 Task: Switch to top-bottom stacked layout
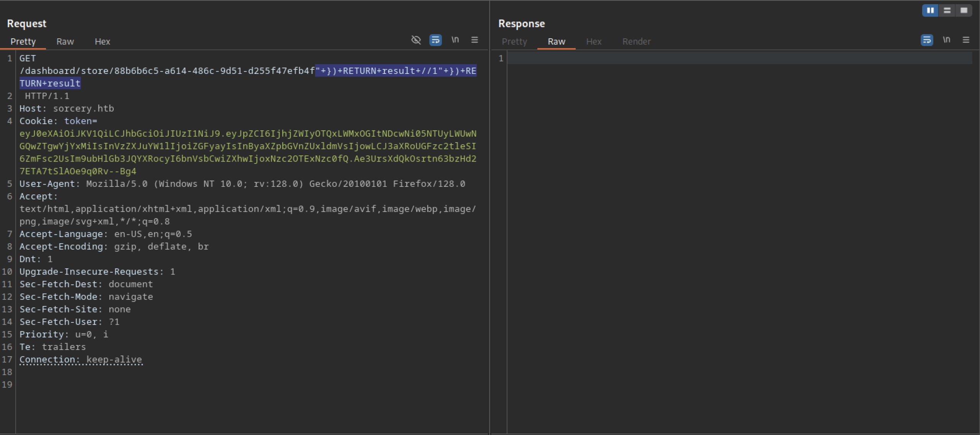[947, 10]
